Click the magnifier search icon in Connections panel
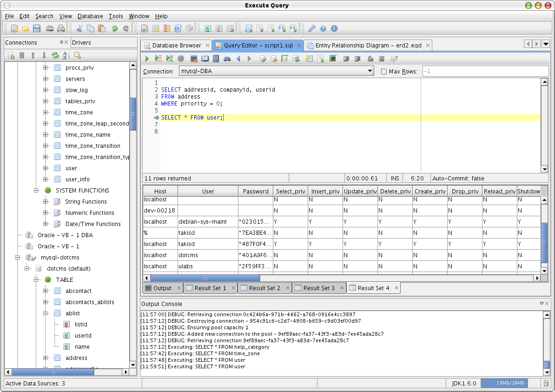555x392 pixels. click(77, 55)
